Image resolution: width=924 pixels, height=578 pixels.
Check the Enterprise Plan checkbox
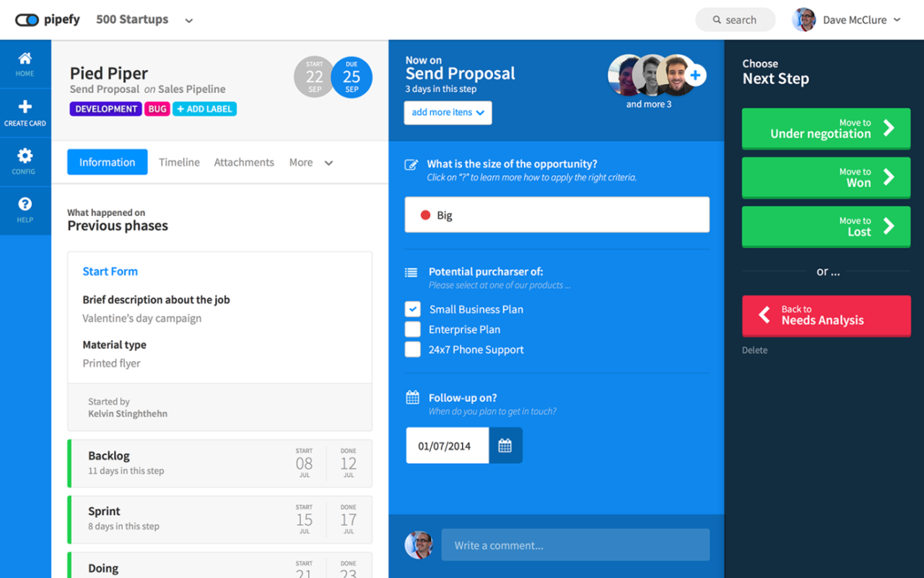[412, 329]
